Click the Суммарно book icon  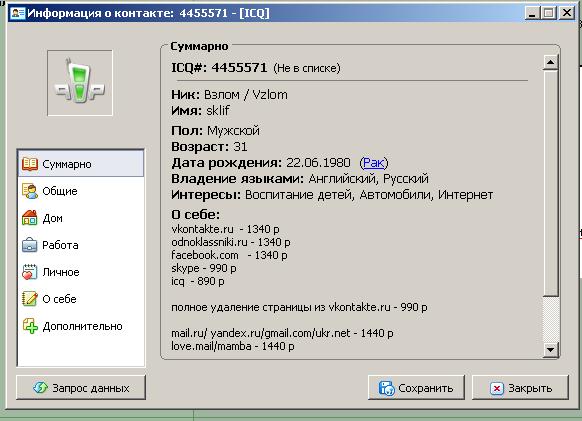pyautogui.click(x=30, y=164)
